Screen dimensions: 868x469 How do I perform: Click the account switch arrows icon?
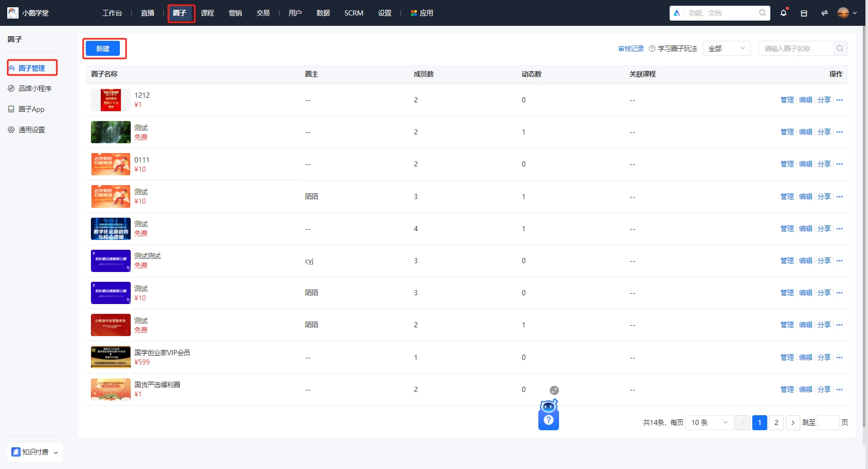tap(824, 12)
